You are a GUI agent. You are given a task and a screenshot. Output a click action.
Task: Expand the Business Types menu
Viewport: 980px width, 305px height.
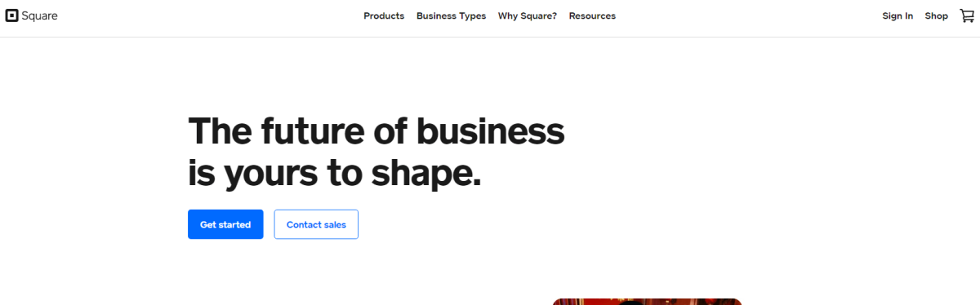pos(451,15)
